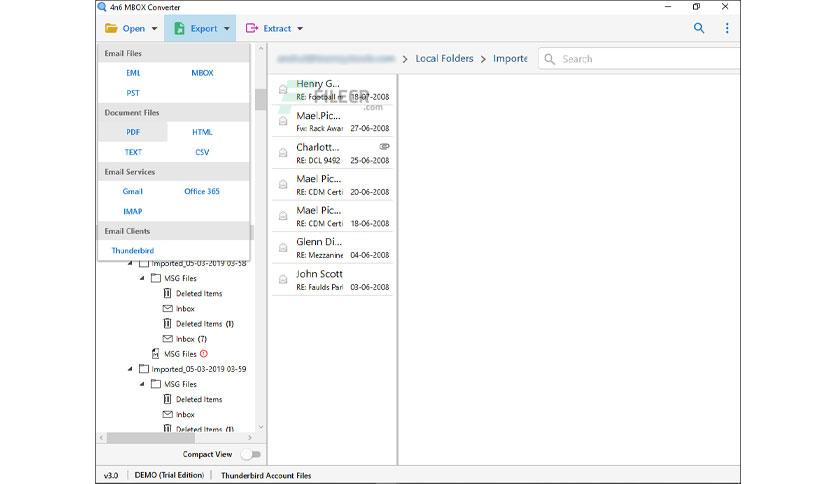This screenshot has height=484, width=836.
Task: Select CSV export option
Action: pos(202,152)
